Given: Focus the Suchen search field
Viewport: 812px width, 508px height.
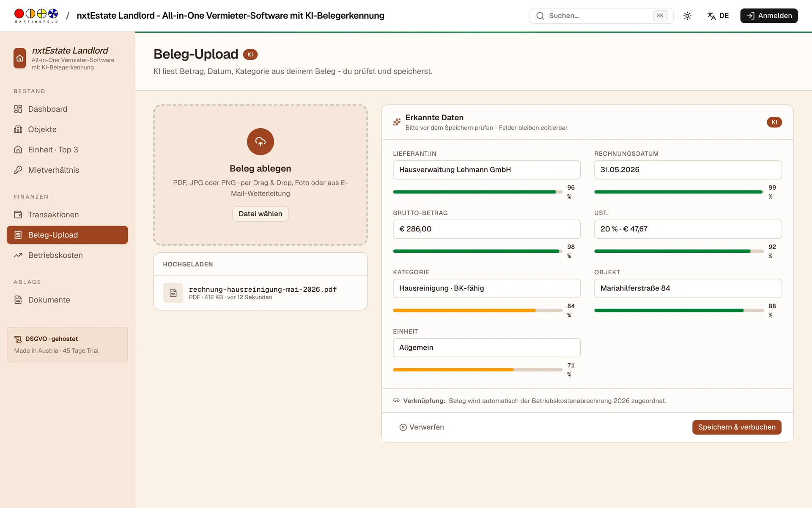Looking at the screenshot, I should point(601,16).
